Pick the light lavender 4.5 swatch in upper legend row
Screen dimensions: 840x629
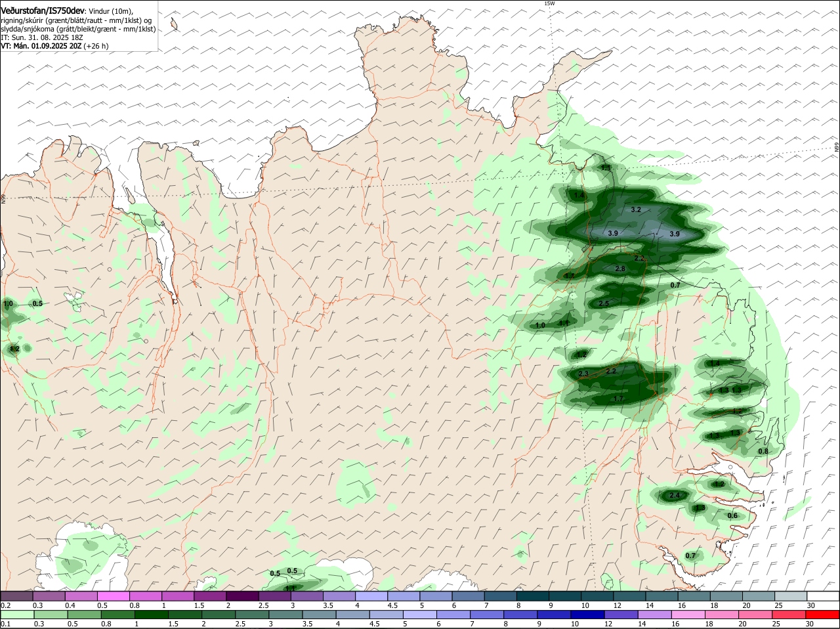click(x=404, y=596)
